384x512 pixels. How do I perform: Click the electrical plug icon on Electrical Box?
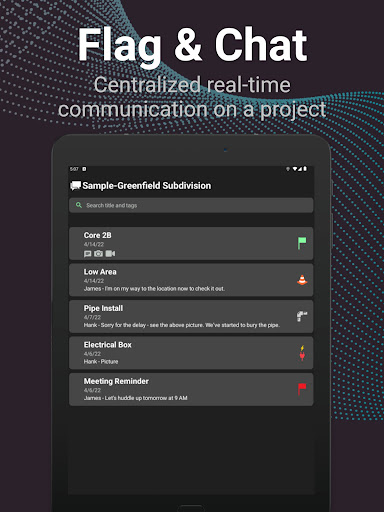point(302,353)
